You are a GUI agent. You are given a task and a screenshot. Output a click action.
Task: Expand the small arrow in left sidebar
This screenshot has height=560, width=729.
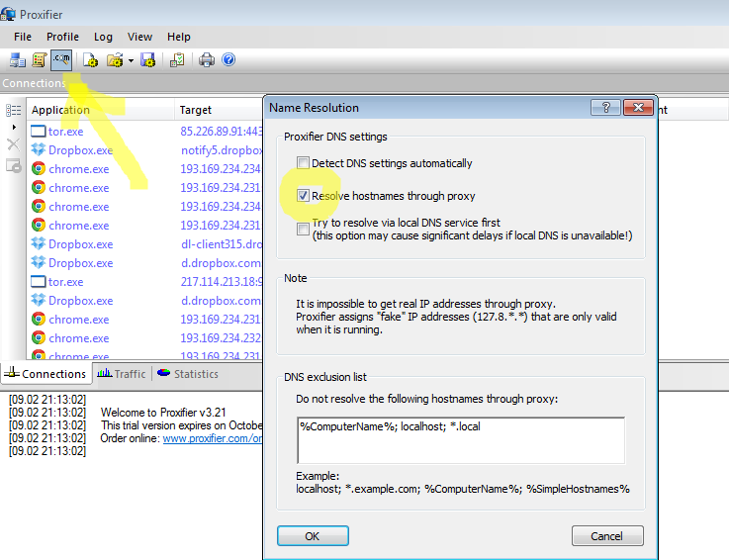14,128
